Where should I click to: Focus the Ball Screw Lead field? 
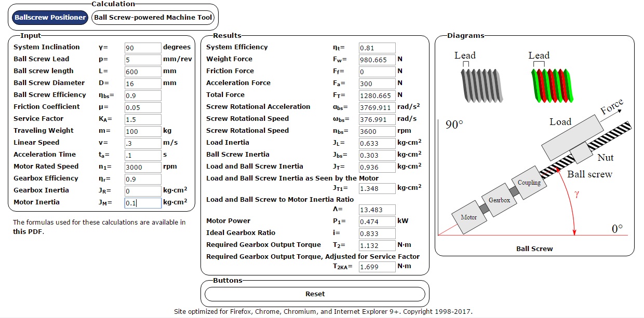pos(143,60)
